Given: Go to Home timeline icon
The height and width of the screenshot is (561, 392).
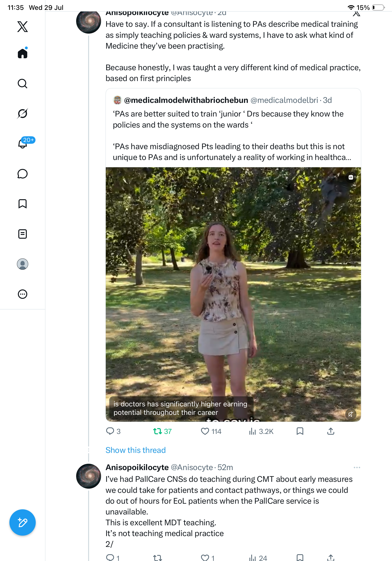Looking at the screenshot, I should (x=23, y=53).
